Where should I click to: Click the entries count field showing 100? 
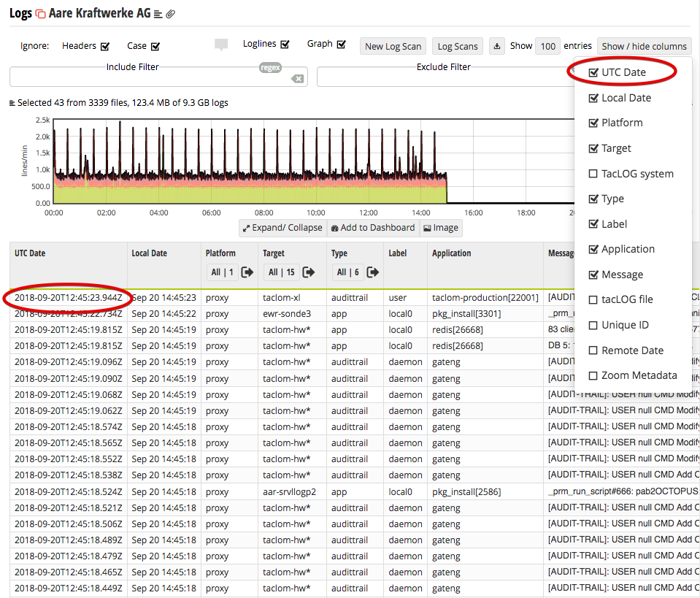pos(547,46)
